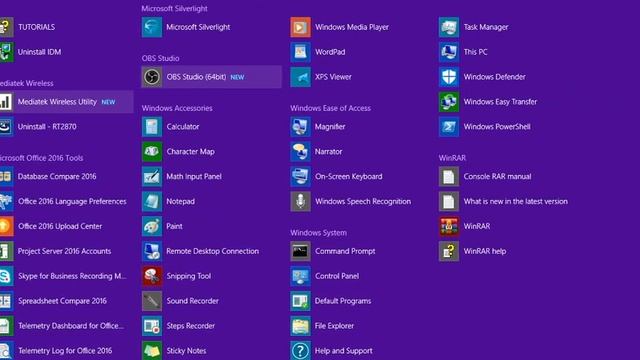Open Office 2016 Language Preferences entry
640x360 pixels.
63,201
